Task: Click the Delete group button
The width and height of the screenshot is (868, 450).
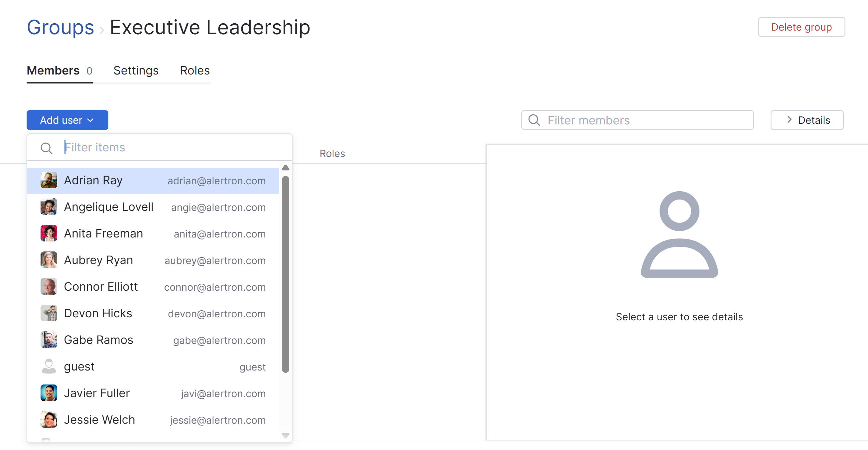Action: [x=802, y=27]
